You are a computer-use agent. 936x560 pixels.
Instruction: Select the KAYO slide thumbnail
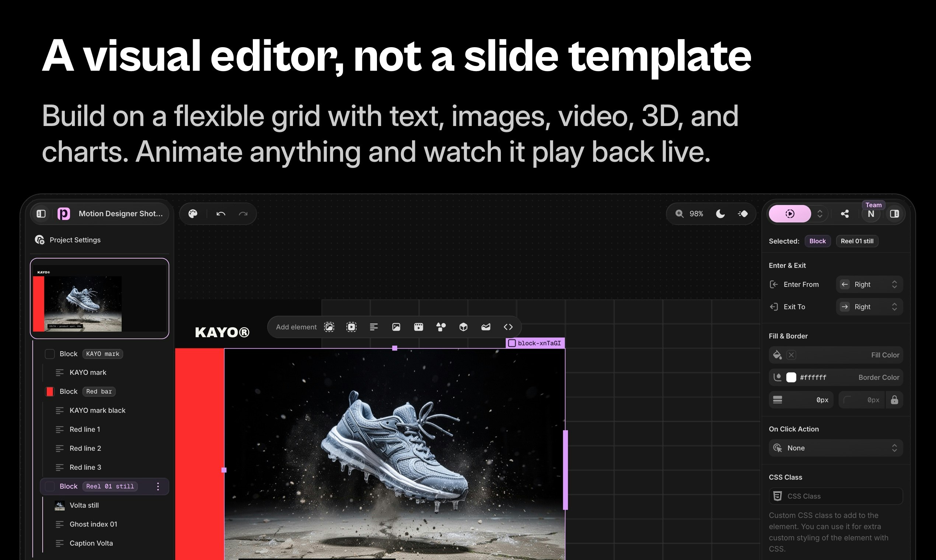coord(99,298)
